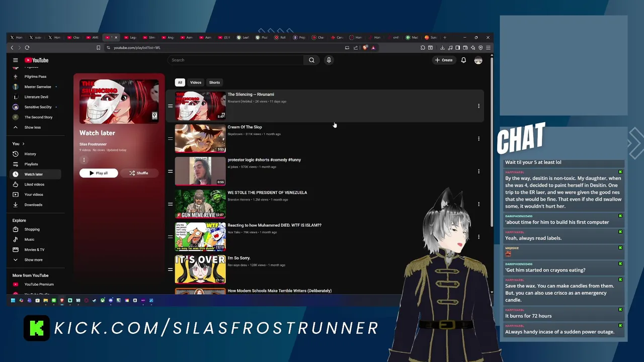Image resolution: width=644 pixels, height=362 pixels.
Task: Open the You section chevron
Action: tap(23, 144)
